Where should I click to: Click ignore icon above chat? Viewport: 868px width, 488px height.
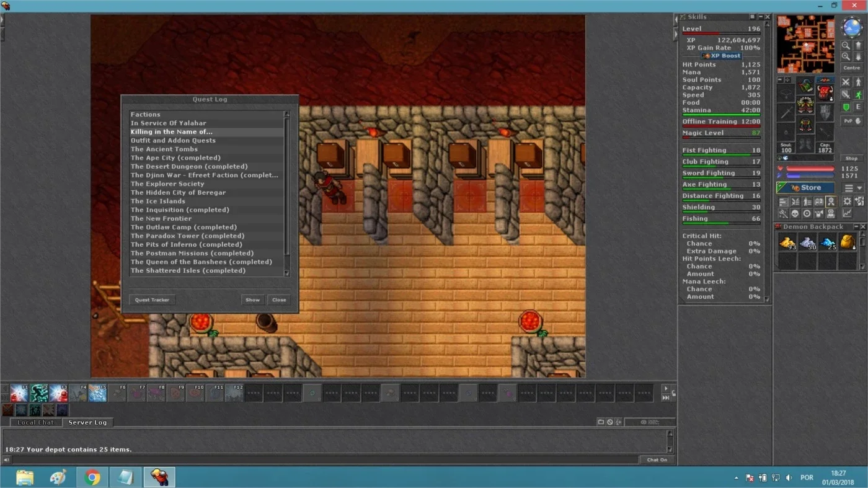coord(610,422)
